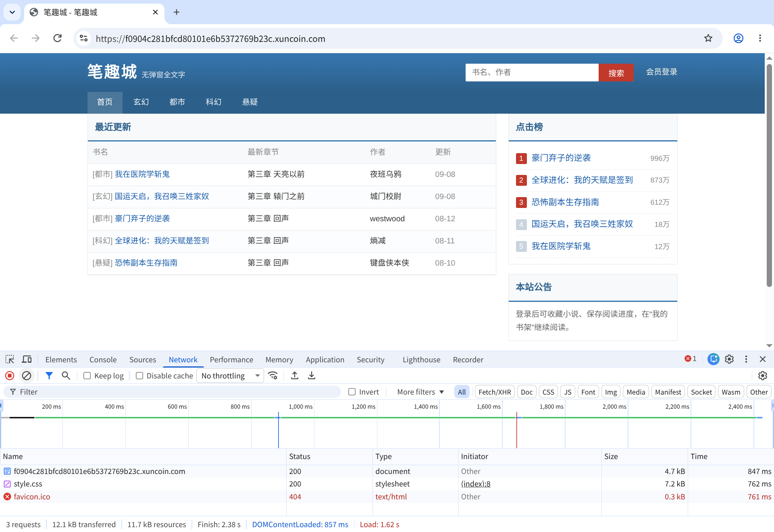774x532 pixels.
Task: Open the Application tab
Action: pyautogui.click(x=325, y=360)
